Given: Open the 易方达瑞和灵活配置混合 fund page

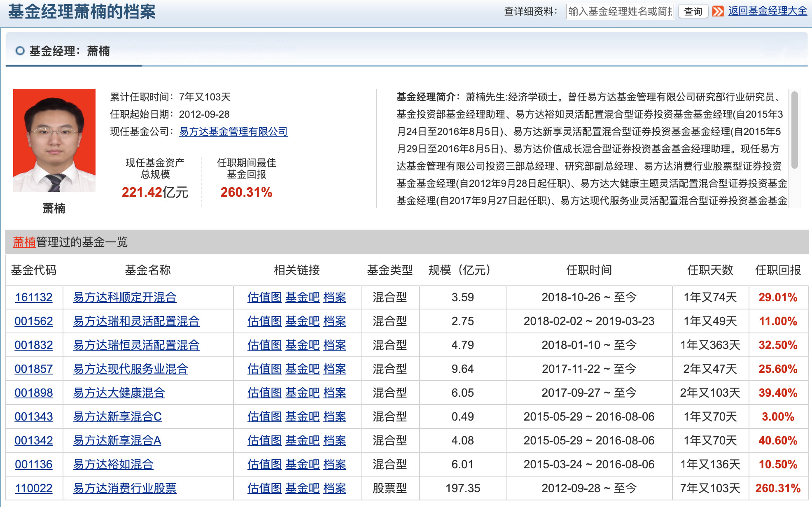Looking at the screenshot, I should tap(136, 321).
